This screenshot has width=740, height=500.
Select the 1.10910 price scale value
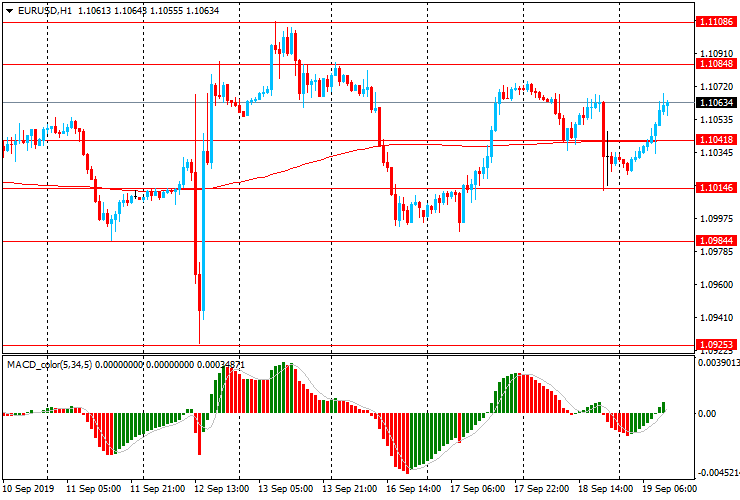pyautogui.click(x=716, y=53)
